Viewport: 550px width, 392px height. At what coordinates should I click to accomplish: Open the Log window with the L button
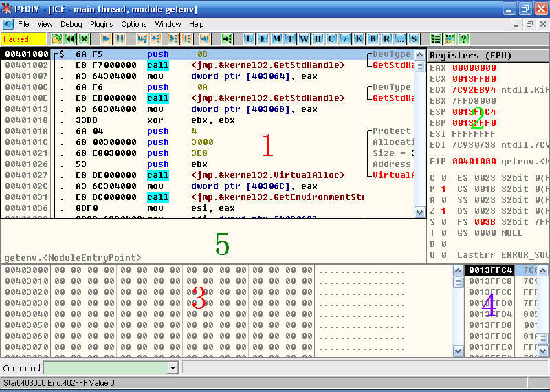pyautogui.click(x=249, y=39)
